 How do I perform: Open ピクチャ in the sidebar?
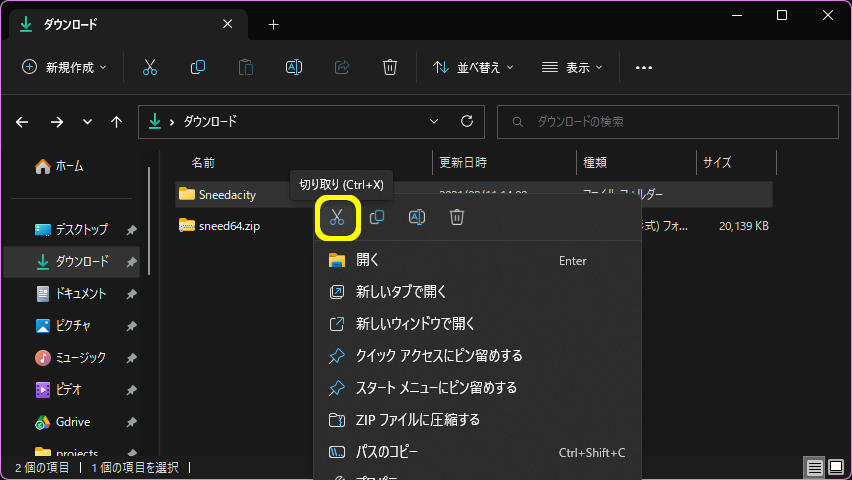(71, 326)
